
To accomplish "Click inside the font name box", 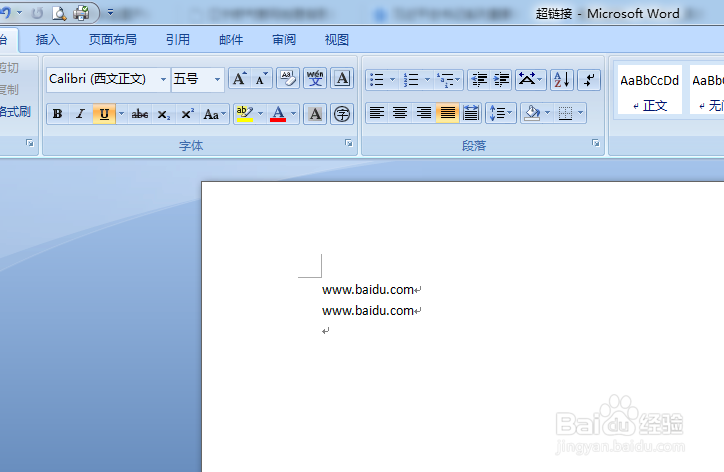I will (103, 79).
